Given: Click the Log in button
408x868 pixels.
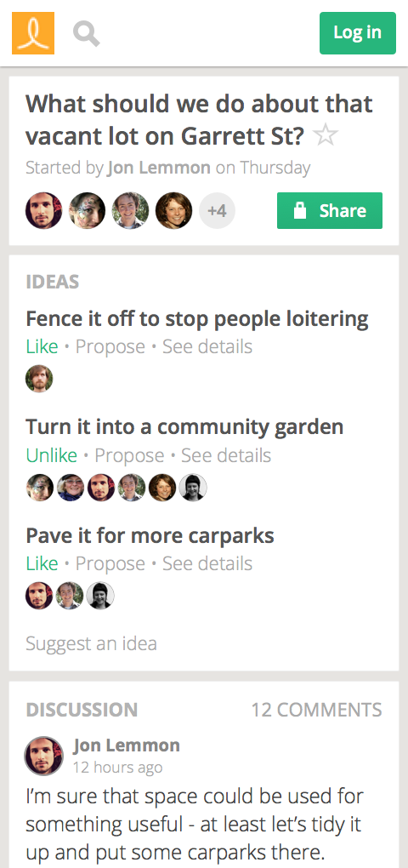Looking at the screenshot, I should click(358, 33).
